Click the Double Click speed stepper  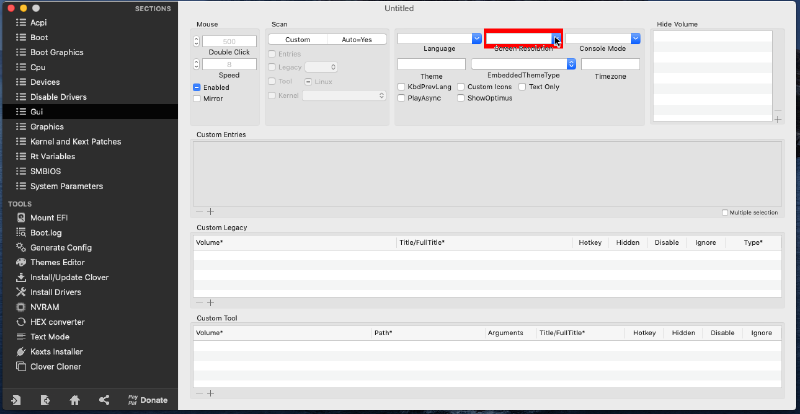(195, 40)
